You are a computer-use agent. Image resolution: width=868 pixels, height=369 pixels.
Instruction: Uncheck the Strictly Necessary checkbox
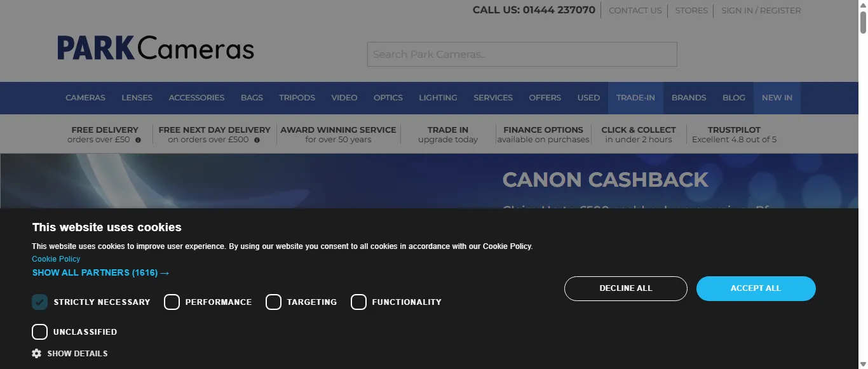pos(40,302)
